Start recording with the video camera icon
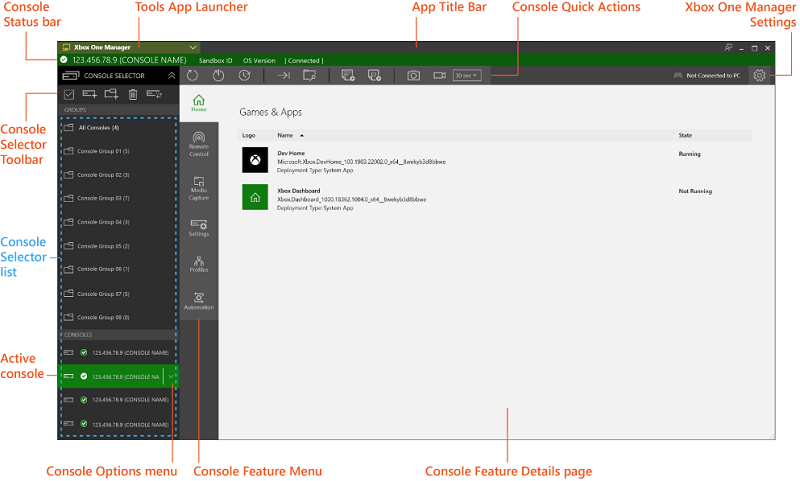Viewport: 800px width, 481px height. 439,75
